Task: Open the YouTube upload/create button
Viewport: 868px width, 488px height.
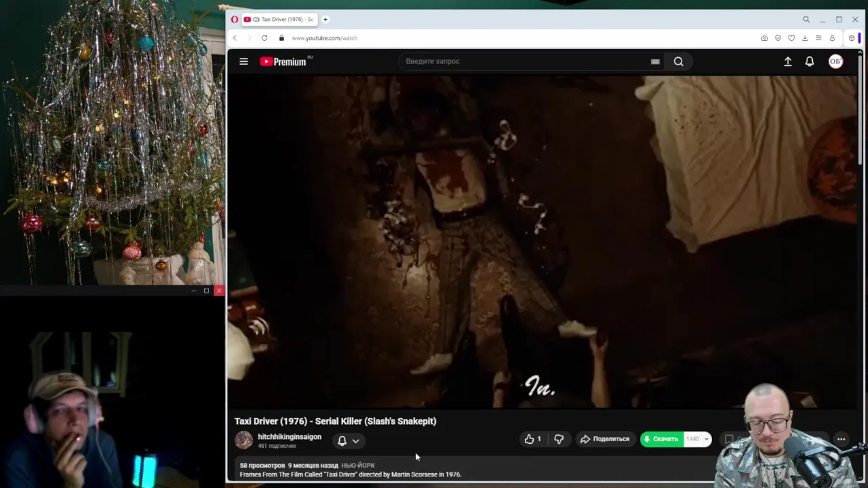Action: [788, 62]
